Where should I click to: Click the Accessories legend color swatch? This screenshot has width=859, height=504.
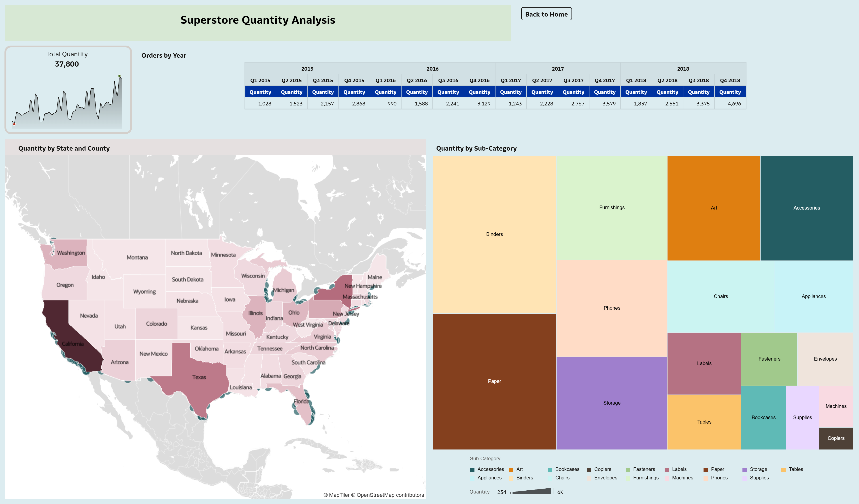pyautogui.click(x=472, y=470)
